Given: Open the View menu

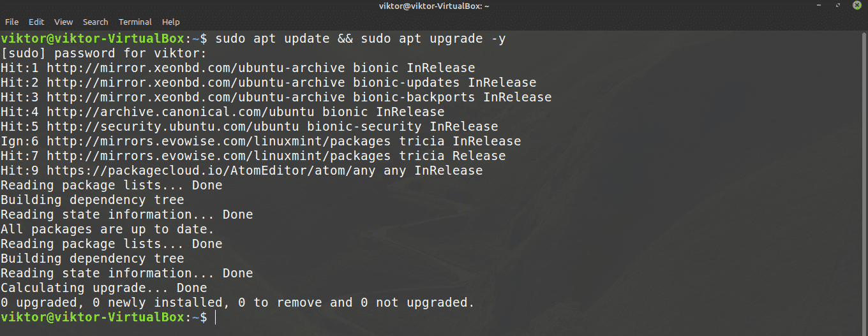Looking at the screenshot, I should [x=63, y=22].
